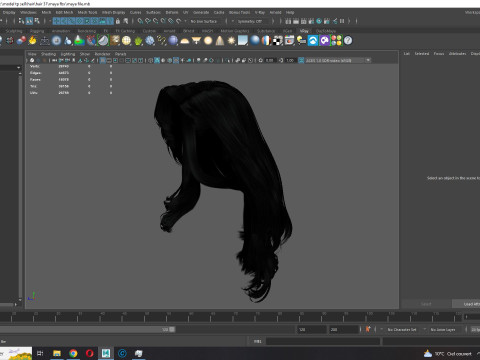Open Google Chrome from taskbar

click(73, 353)
